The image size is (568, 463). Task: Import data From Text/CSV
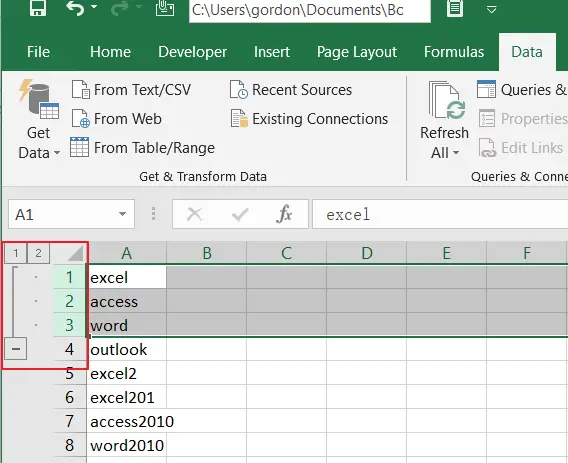[x=131, y=89]
